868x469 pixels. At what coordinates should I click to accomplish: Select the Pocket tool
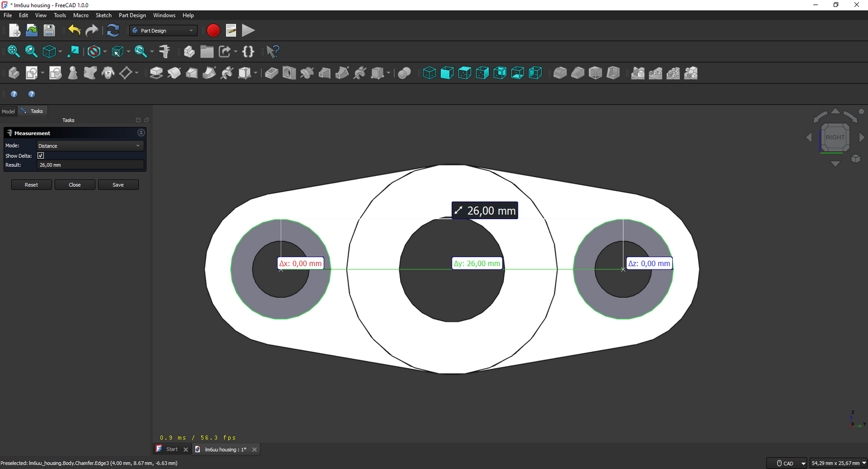click(x=272, y=73)
